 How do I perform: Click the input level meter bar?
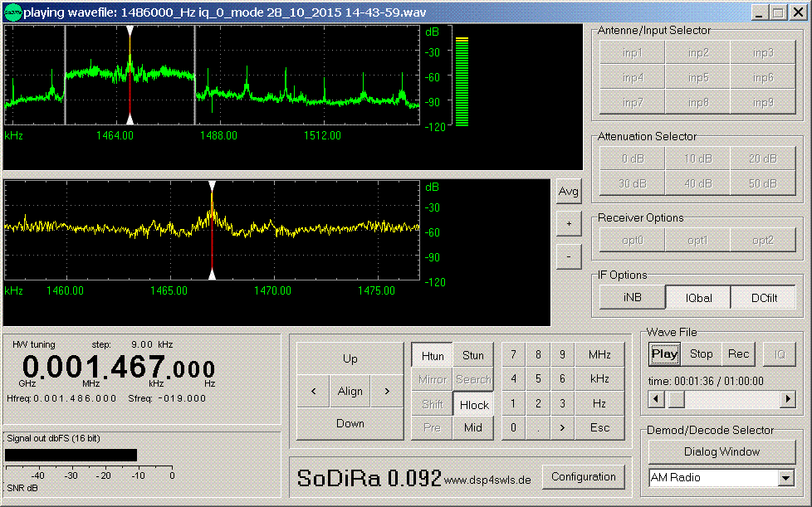click(462, 82)
